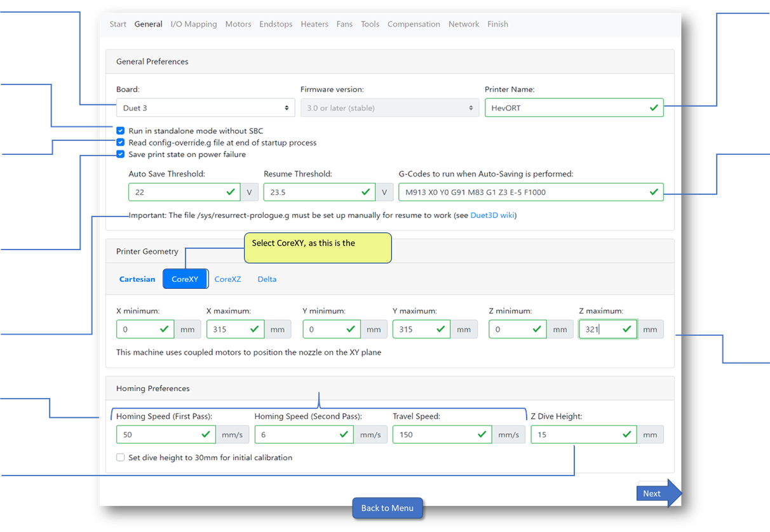This screenshot has height=532, width=770.
Task: Open the Motors tab
Action: 238,24
